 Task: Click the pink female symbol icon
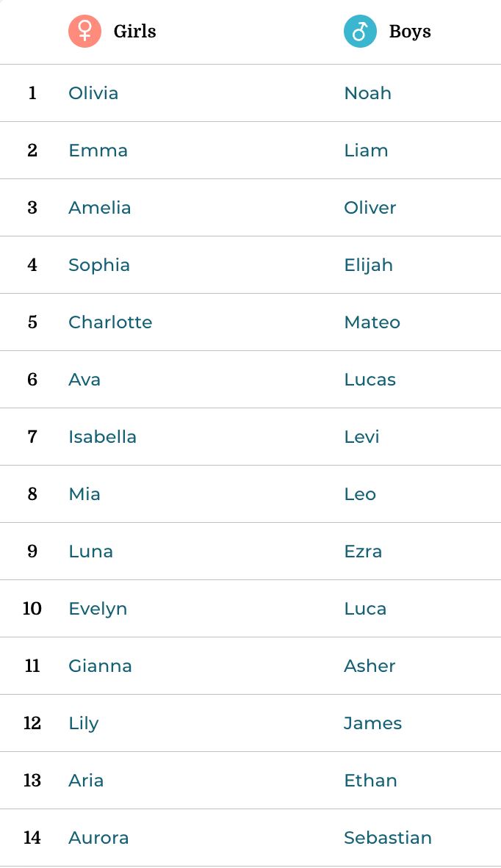pos(84,32)
